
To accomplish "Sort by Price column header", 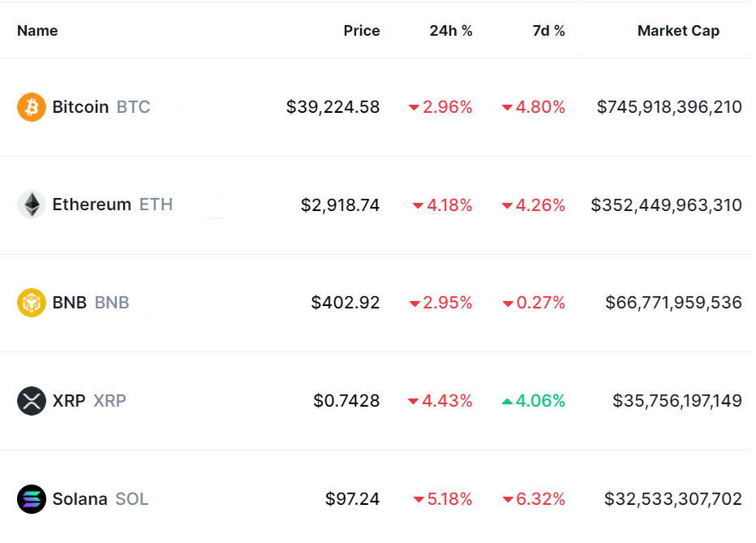I will [361, 31].
